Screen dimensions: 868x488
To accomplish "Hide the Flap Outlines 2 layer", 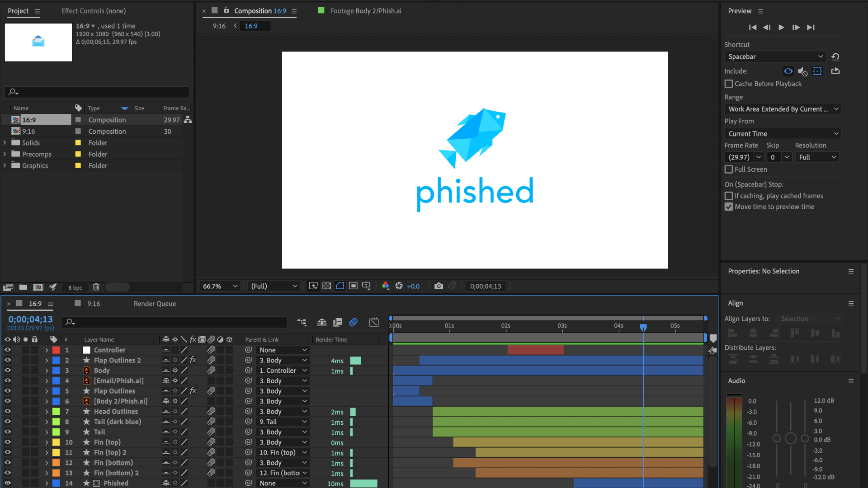I will 7,361.
